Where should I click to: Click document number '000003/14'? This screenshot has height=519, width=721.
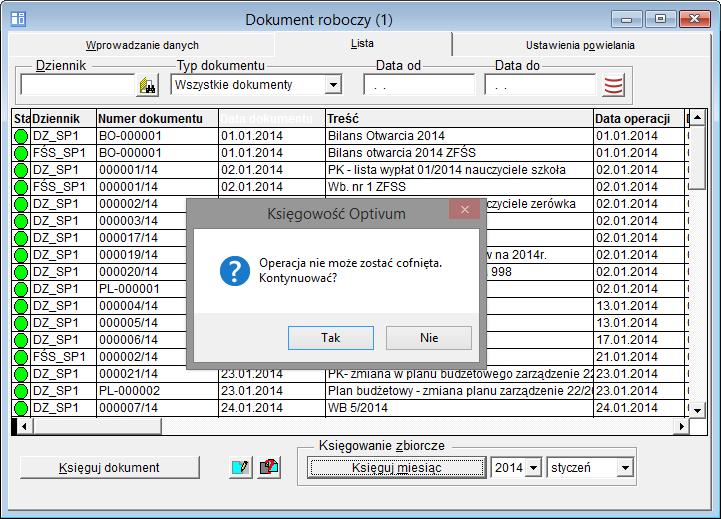pos(128,221)
